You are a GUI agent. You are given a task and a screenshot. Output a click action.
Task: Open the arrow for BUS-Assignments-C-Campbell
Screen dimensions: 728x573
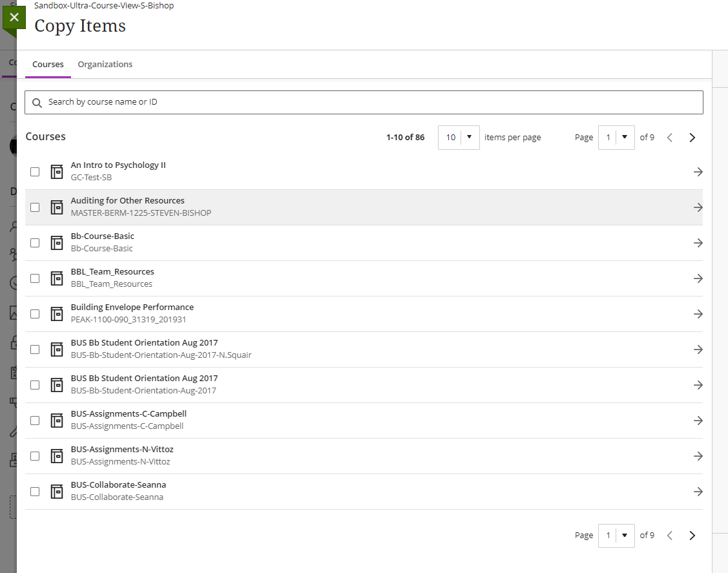[x=698, y=420]
